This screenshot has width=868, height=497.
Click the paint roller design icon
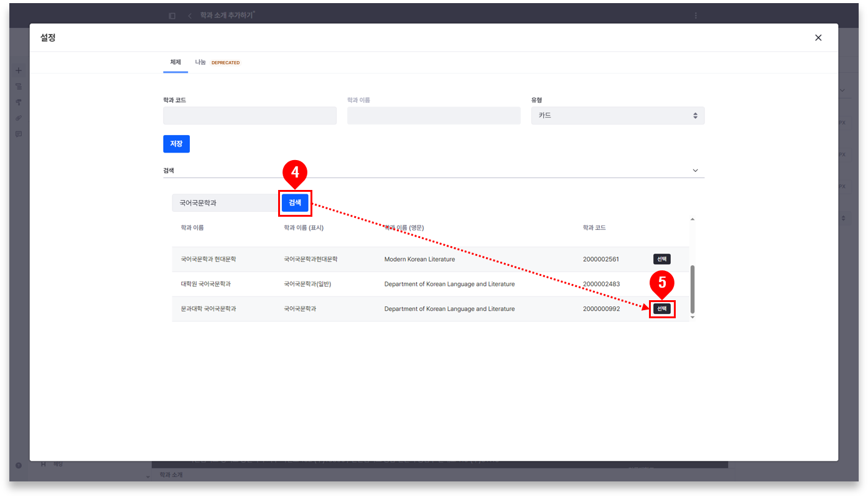tap(19, 102)
